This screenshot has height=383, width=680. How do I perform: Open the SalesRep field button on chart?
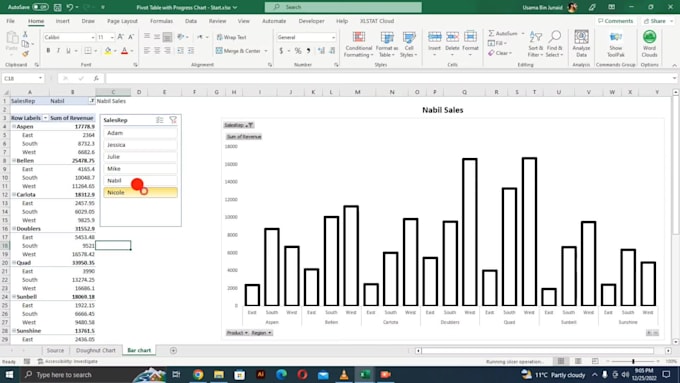click(x=239, y=125)
